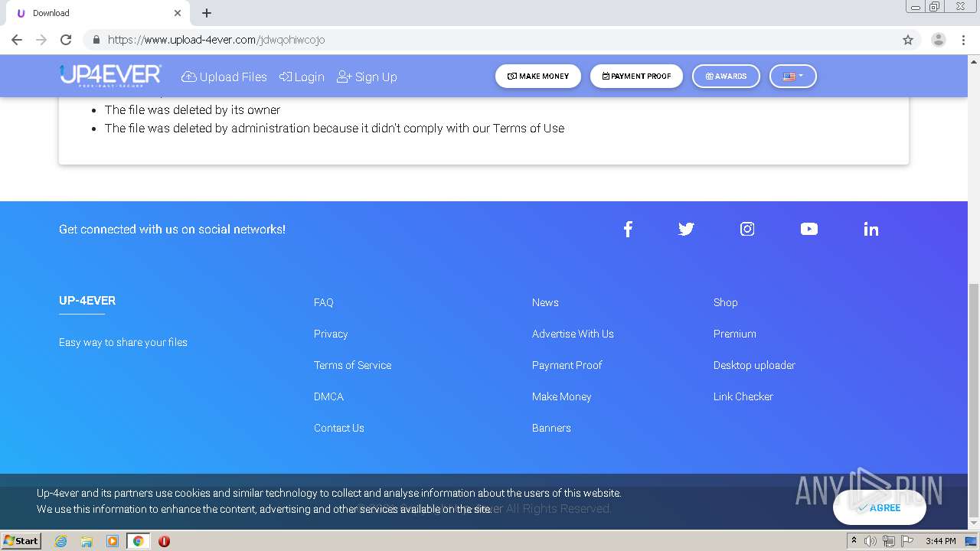
Task: Click scrollbar up arrow at top
Action: 974,61
